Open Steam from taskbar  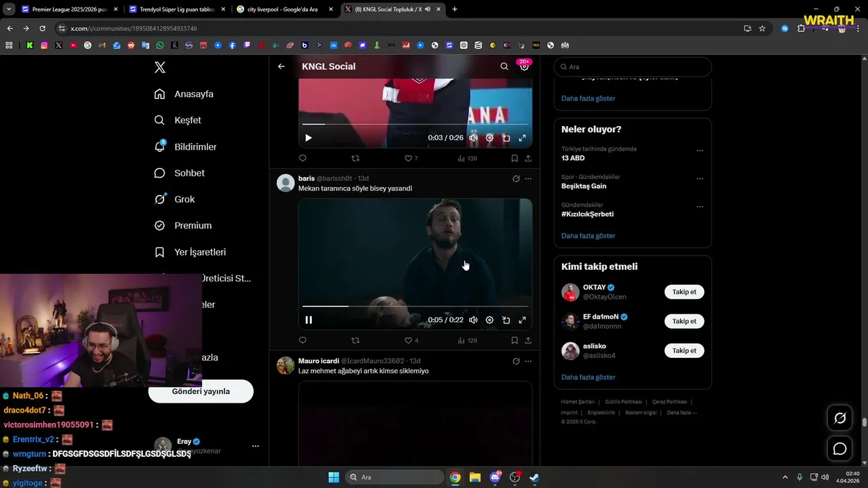point(535,477)
